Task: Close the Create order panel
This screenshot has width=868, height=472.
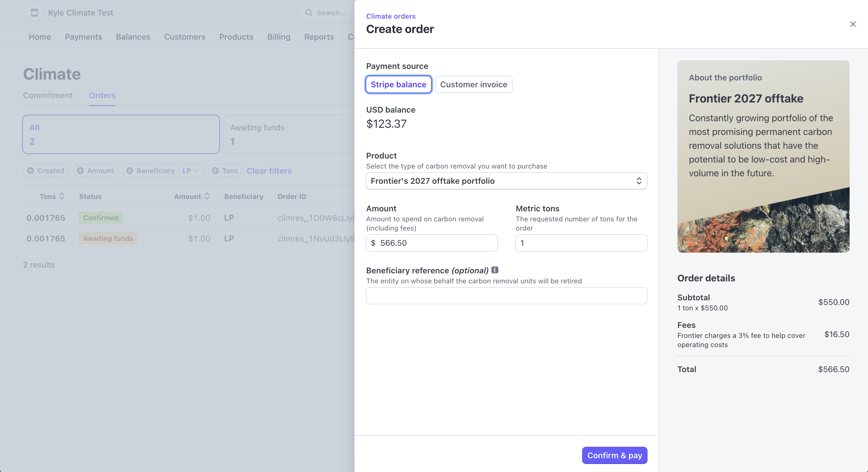Action: 852,24
